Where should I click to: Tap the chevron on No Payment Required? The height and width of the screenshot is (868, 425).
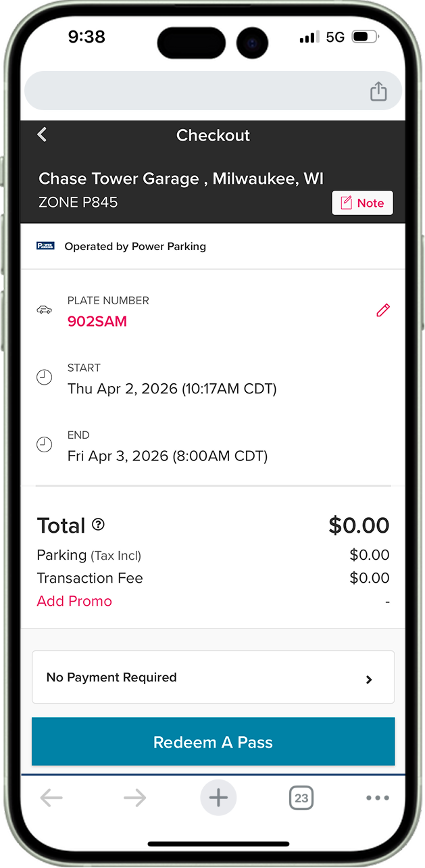click(x=369, y=679)
